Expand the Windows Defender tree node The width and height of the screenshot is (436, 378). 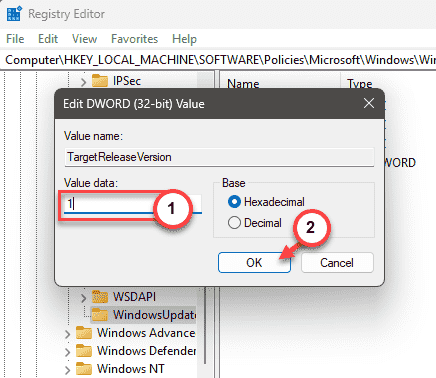point(67,351)
